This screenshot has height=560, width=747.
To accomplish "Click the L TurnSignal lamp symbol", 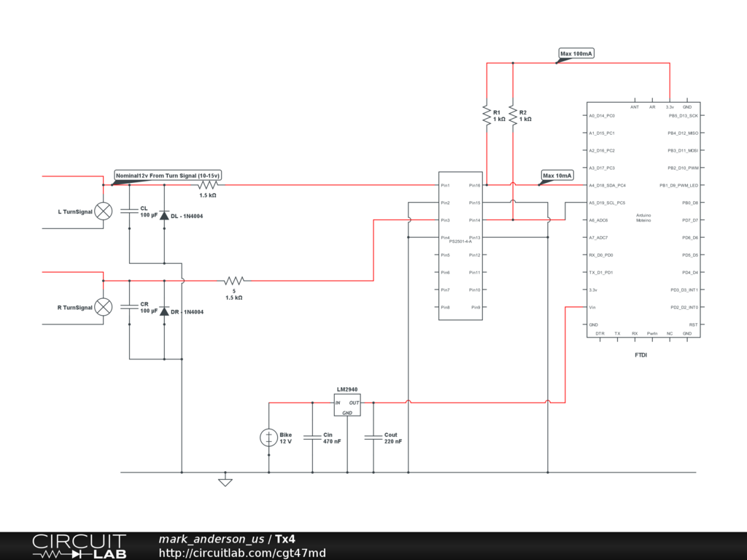I will [104, 211].
